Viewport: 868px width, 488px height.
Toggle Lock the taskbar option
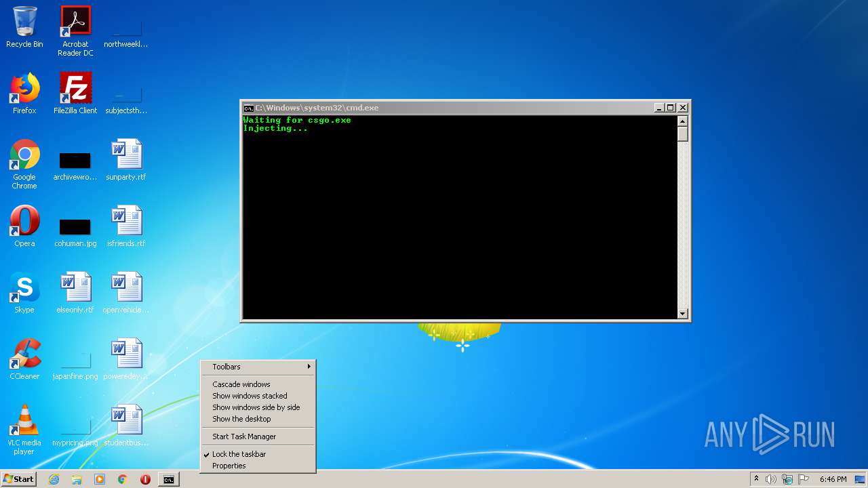coord(258,454)
